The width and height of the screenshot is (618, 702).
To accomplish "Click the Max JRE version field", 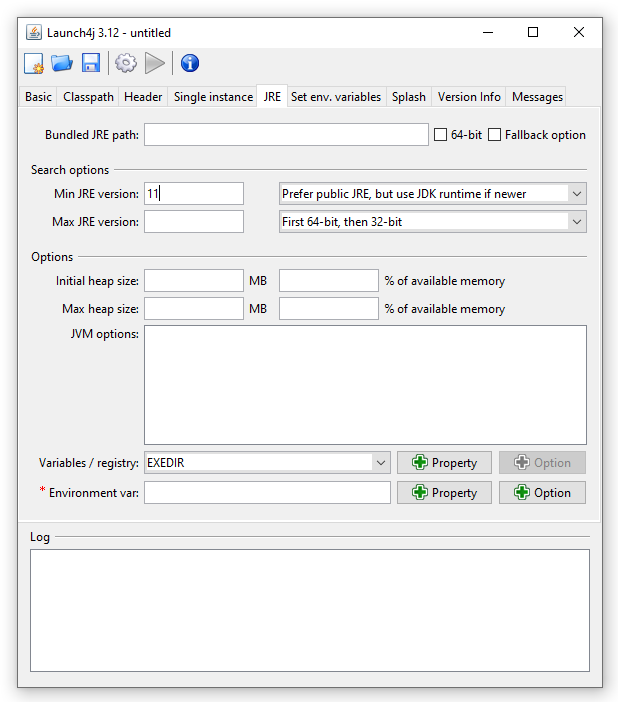I will (x=194, y=222).
